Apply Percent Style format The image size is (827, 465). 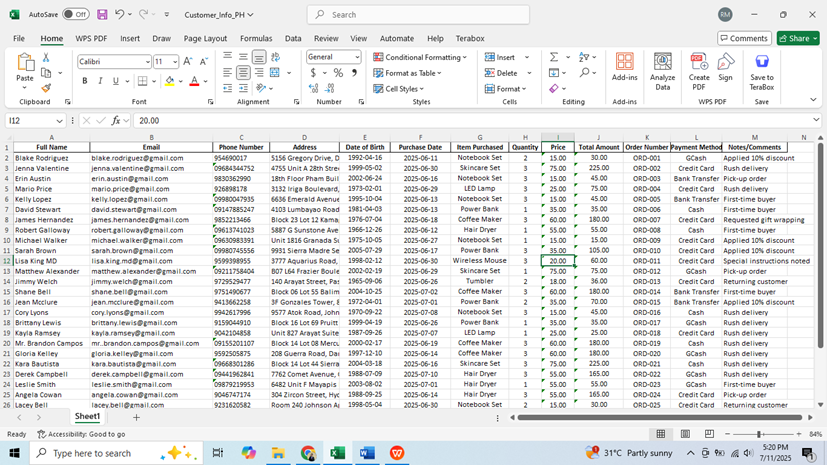[338, 73]
